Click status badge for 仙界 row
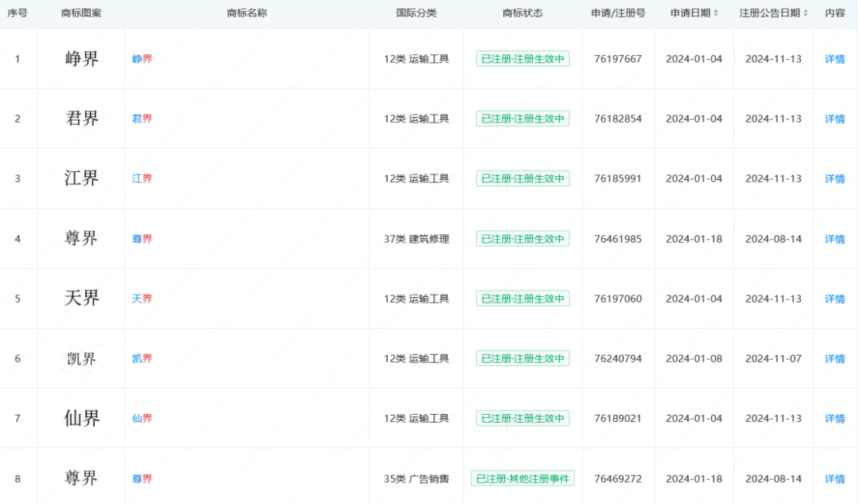 point(522,418)
